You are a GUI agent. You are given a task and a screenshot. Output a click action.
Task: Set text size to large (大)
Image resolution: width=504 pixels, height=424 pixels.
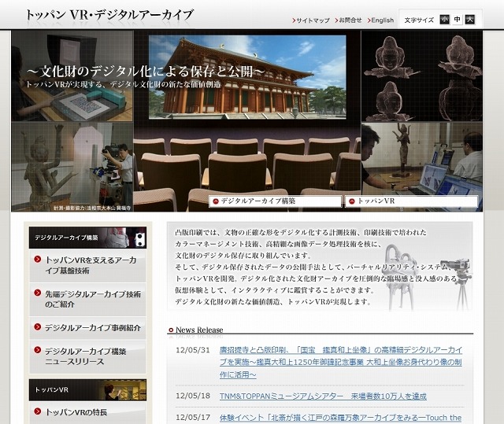469,20
